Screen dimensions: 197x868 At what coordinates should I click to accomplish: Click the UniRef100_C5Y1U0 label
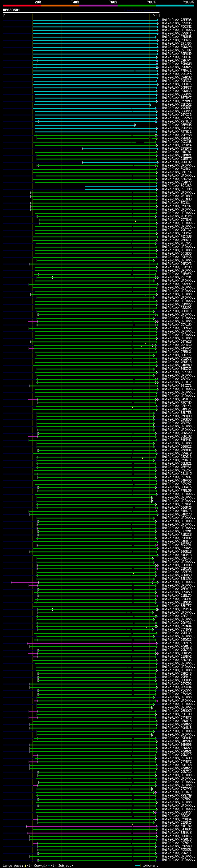[177, 325]
